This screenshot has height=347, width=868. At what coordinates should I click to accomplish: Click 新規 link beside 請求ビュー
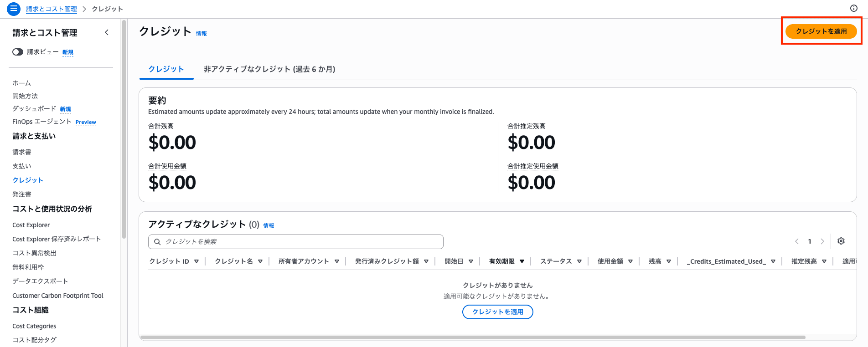coord(68,52)
